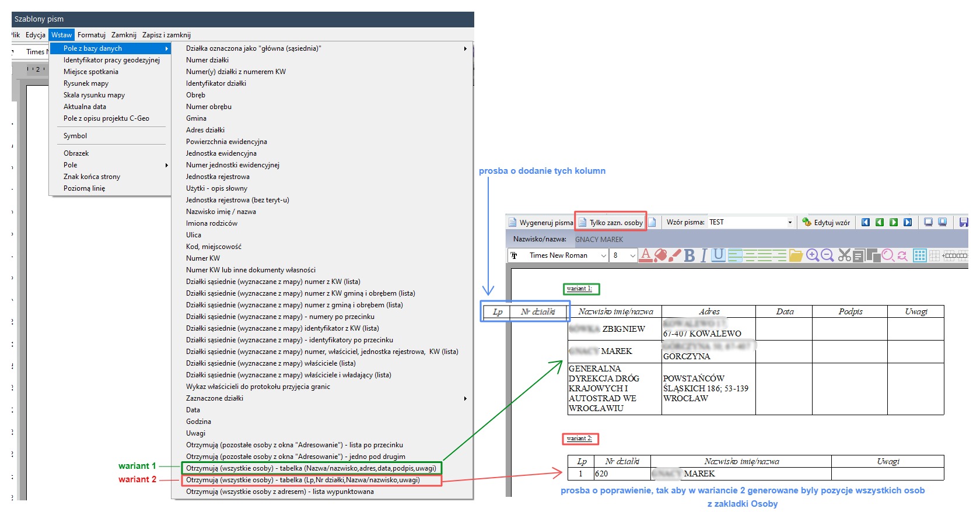Click Zapisz i zamknij menu item
The image size is (980, 512).
166,35
